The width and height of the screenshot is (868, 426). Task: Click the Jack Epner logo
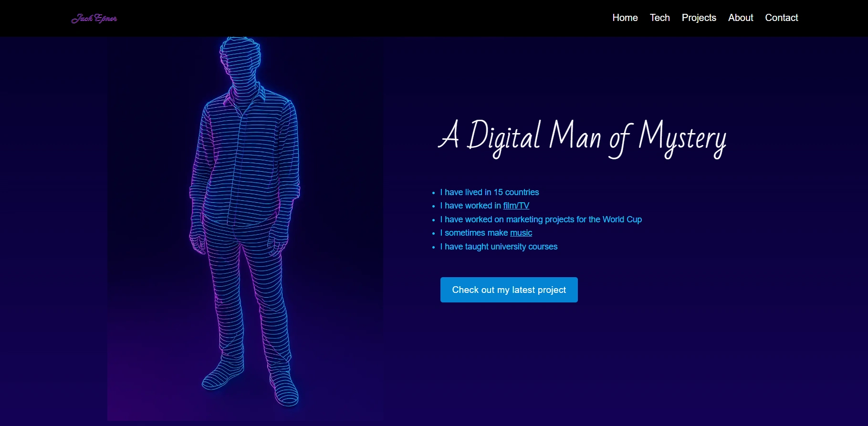click(94, 19)
